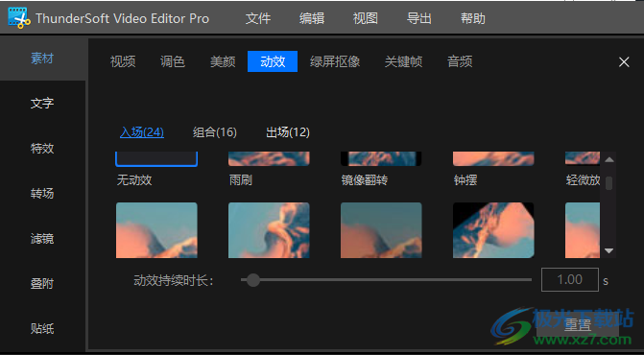644x355 pixels.
Task: Switch to the 调色 tab
Action: point(173,61)
